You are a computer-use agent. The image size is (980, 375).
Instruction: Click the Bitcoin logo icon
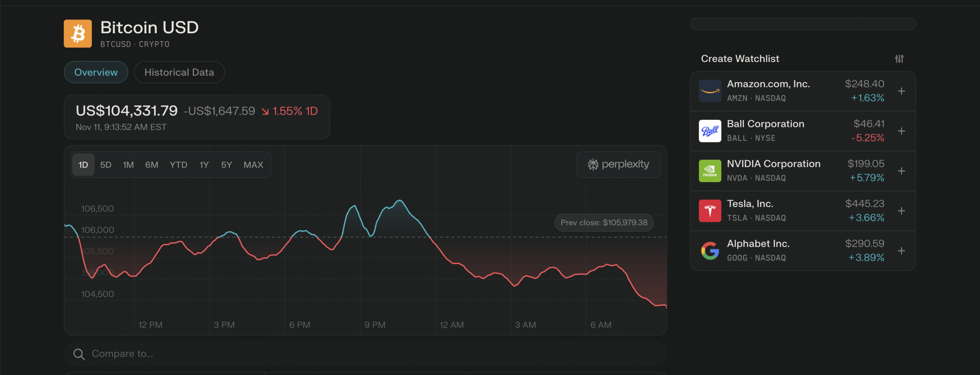point(78,34)
